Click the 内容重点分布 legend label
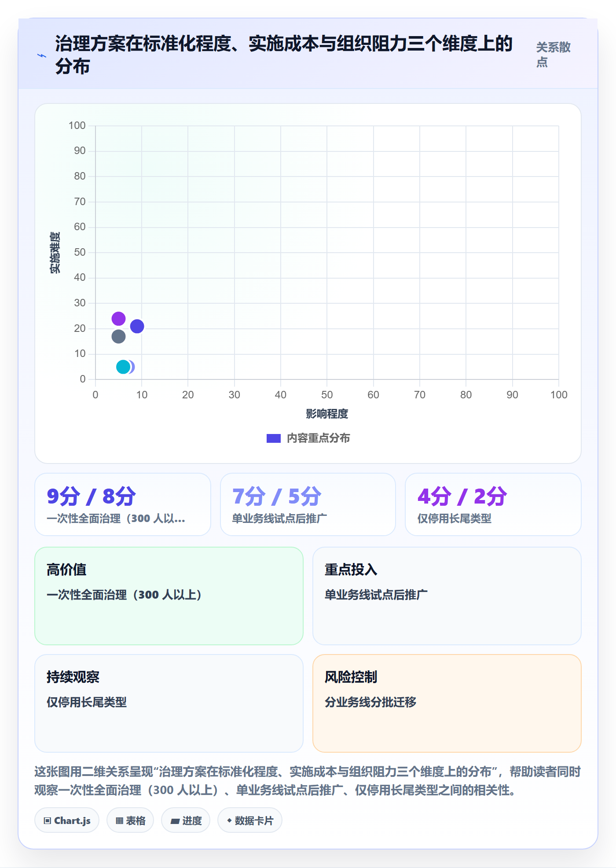Screen dimensions: 616x868 coord(318,438)
